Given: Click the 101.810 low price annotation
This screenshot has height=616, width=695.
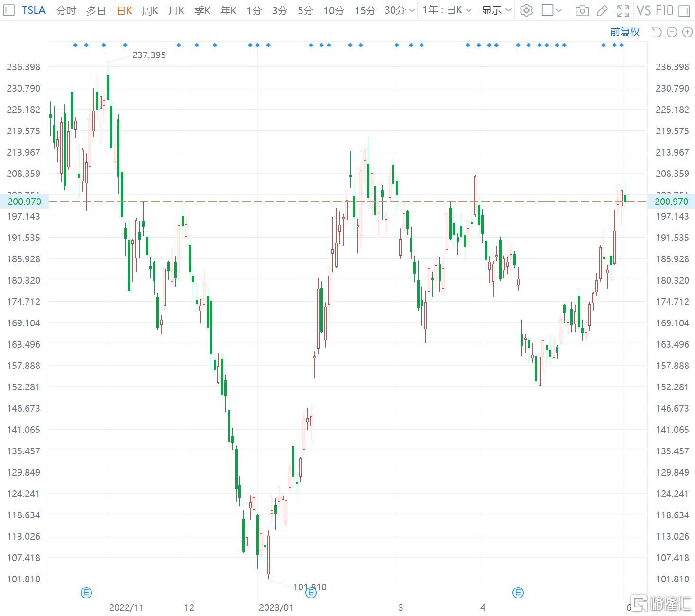Looking at the screenshot, I should tap(310, 587).
